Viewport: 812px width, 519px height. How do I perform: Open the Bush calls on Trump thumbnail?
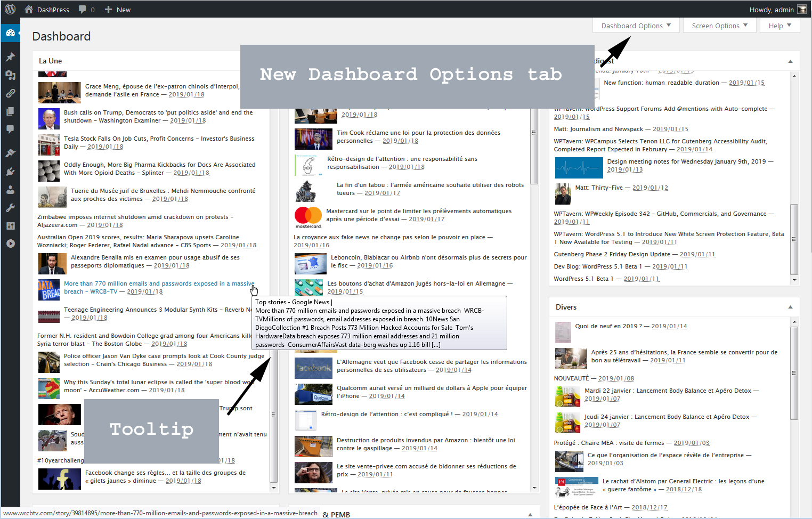49,119
